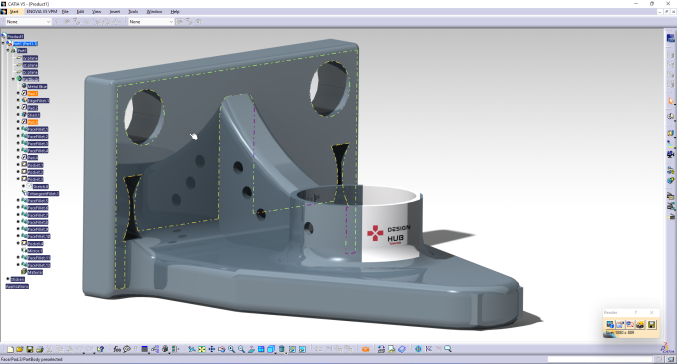Image resolution: width=677 pixels, height=364 pixels.
Task: Open the Shading view mode icon
Action: [x=282, y=349]
